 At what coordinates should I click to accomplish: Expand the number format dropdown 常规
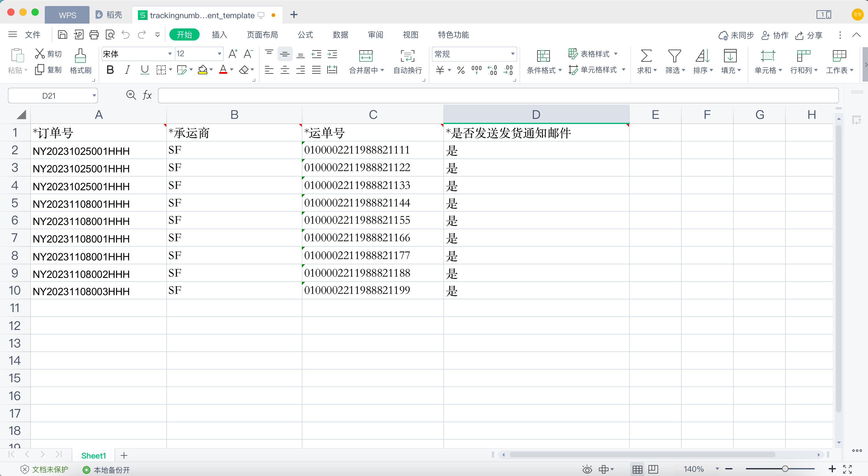(512, 54)
